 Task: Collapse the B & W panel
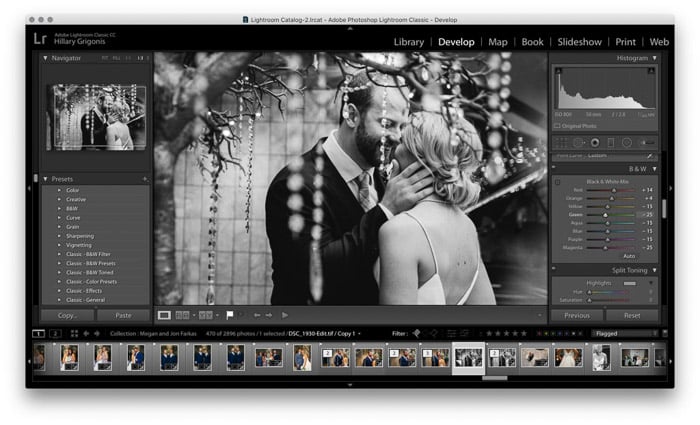coord(654,169)
